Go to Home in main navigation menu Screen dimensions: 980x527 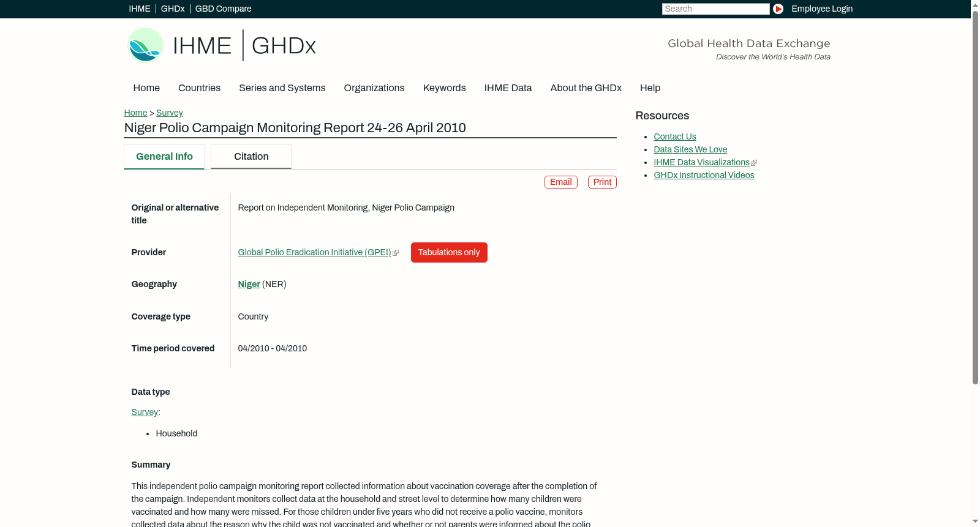pos(146,88)
